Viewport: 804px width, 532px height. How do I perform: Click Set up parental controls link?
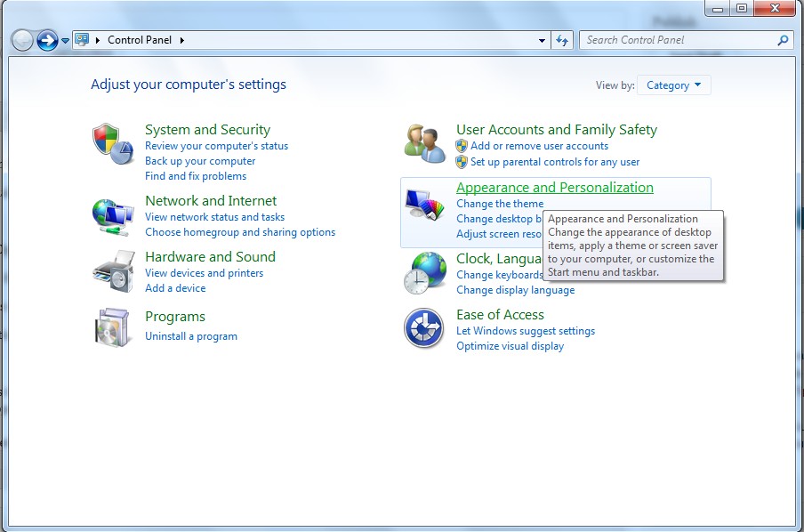coord(555,162)
